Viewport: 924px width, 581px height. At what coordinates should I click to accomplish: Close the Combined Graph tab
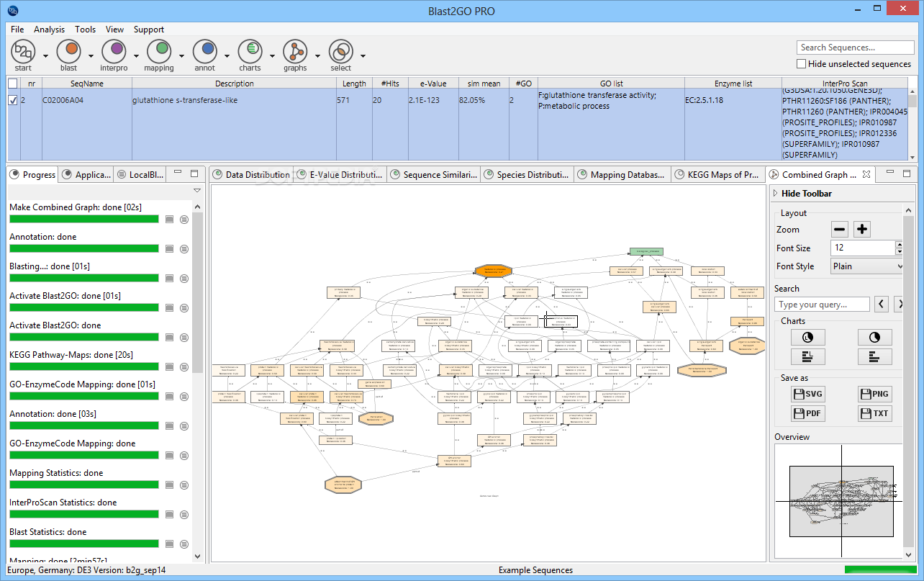866,174
